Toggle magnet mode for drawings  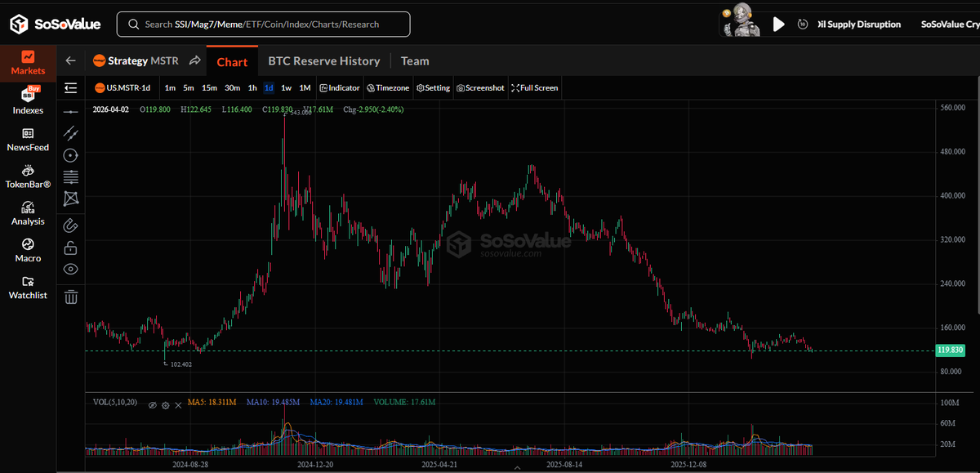[71, 225]
